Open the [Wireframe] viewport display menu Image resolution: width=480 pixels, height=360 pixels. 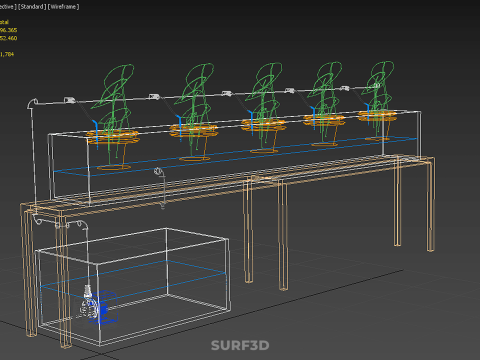coord(64,7)
